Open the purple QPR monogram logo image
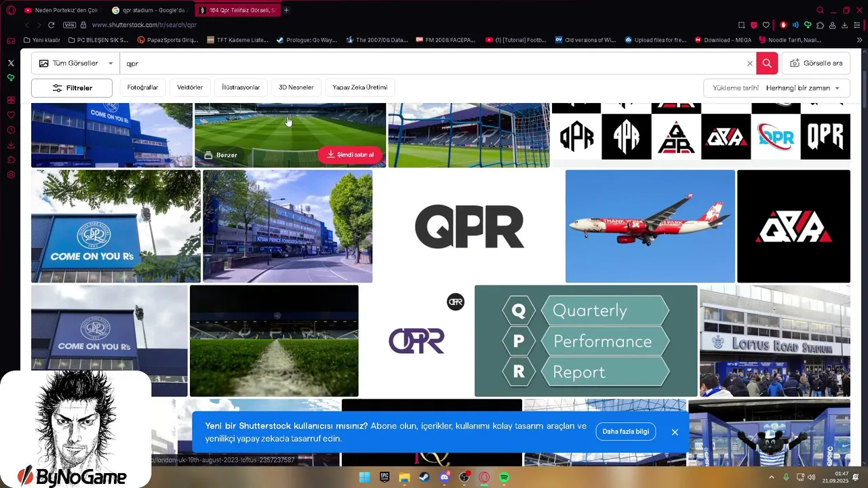 point(416,340)
